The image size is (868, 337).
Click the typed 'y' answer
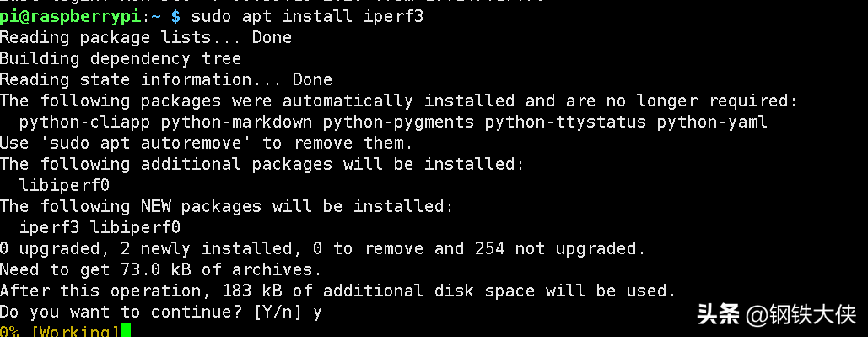coord(317,313)
